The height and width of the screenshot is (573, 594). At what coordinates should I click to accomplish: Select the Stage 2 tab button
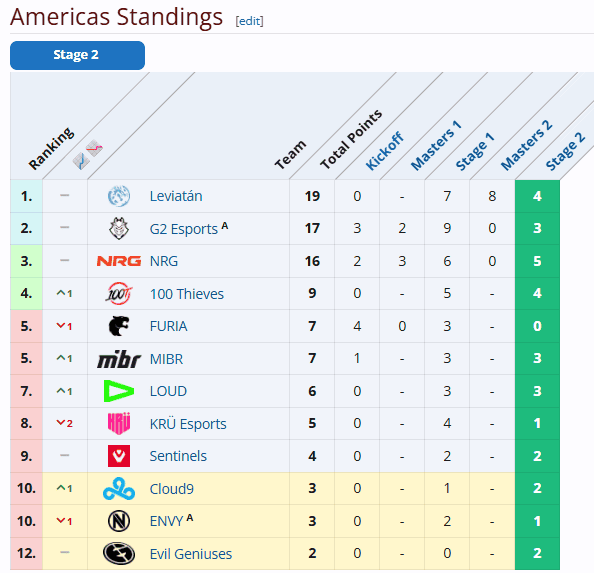(x=77, y=55)
